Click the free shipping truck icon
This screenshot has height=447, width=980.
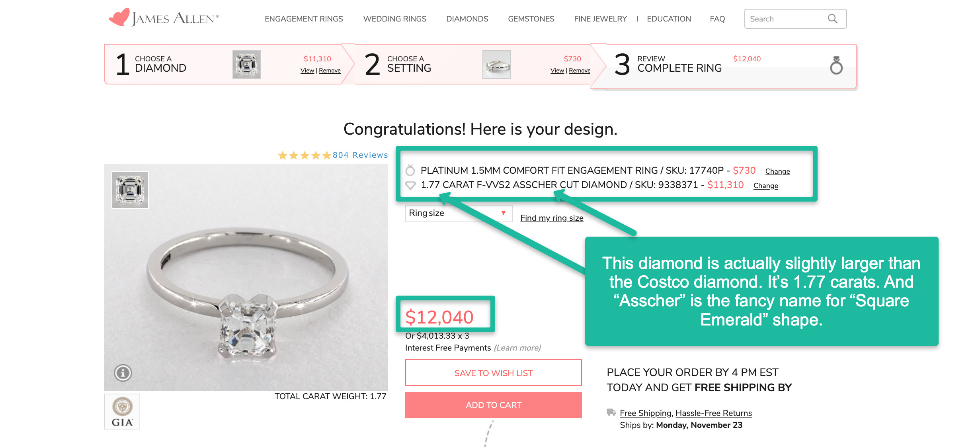coord(611,412)
